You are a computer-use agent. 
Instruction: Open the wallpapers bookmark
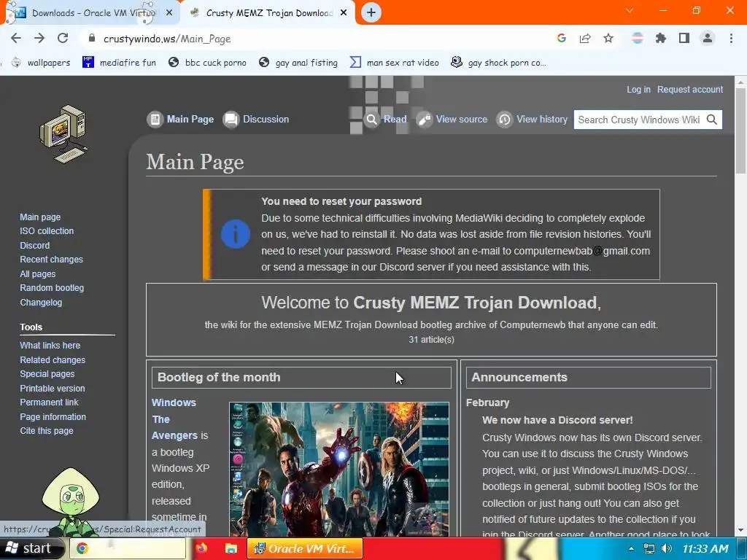tap(41, 63)
